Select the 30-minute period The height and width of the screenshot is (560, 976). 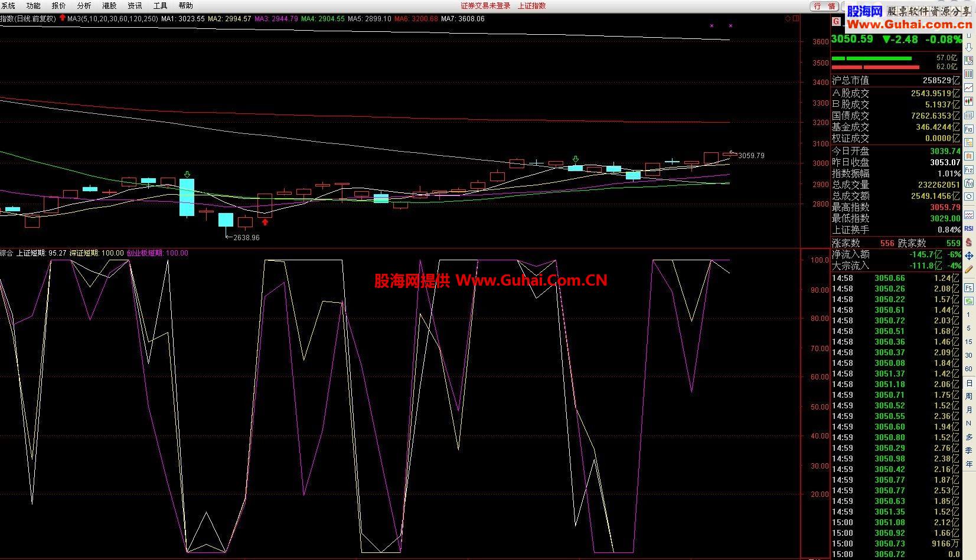(968, 355)
